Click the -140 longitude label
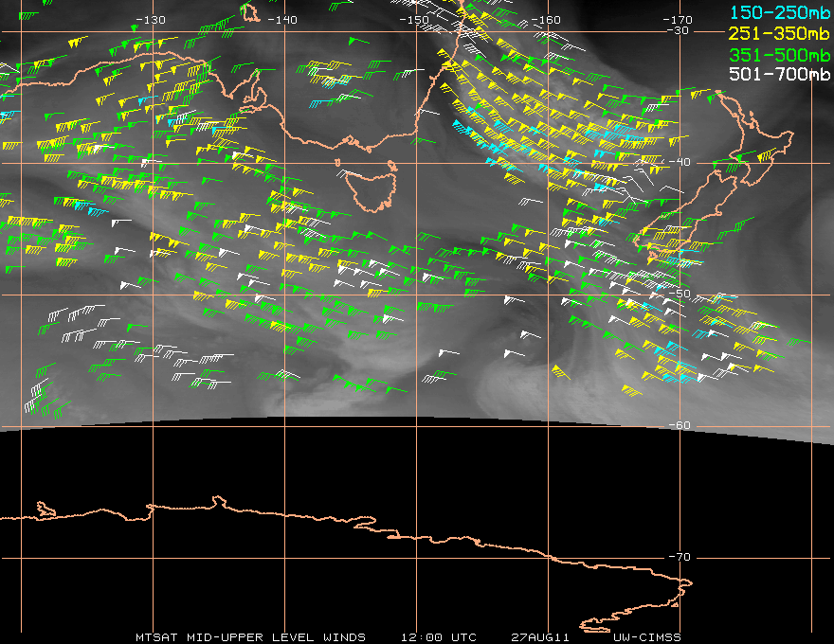Image resolution: width=834 pixels, height=644 pixels. point(281,20)
